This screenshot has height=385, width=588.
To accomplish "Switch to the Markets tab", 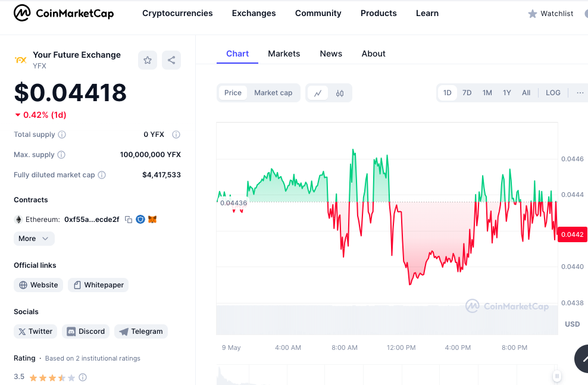I will pyautogui.click(x=284, y=54).
